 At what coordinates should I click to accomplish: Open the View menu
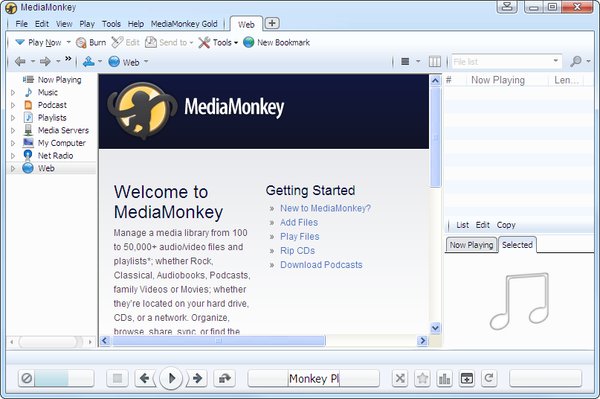pos(64,24)
